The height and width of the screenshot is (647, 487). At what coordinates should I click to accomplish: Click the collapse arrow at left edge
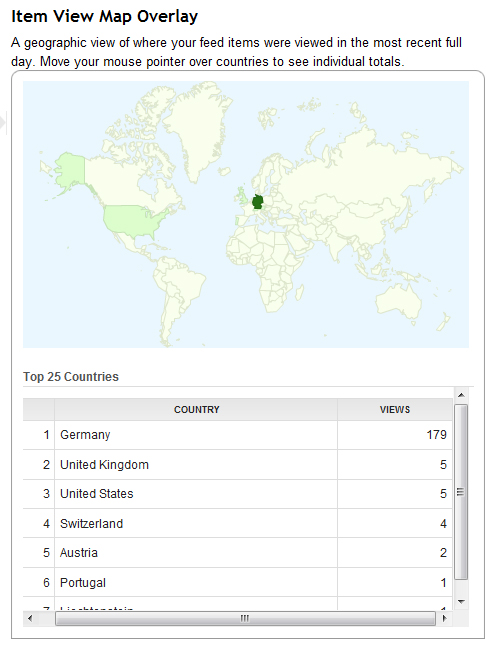[3, 123]
